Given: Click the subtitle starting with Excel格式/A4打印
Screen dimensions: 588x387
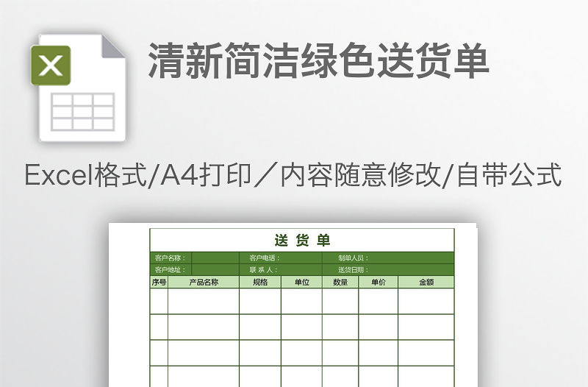Looking at the screenshot, I should pyautogui.click(x=293, y=175).
